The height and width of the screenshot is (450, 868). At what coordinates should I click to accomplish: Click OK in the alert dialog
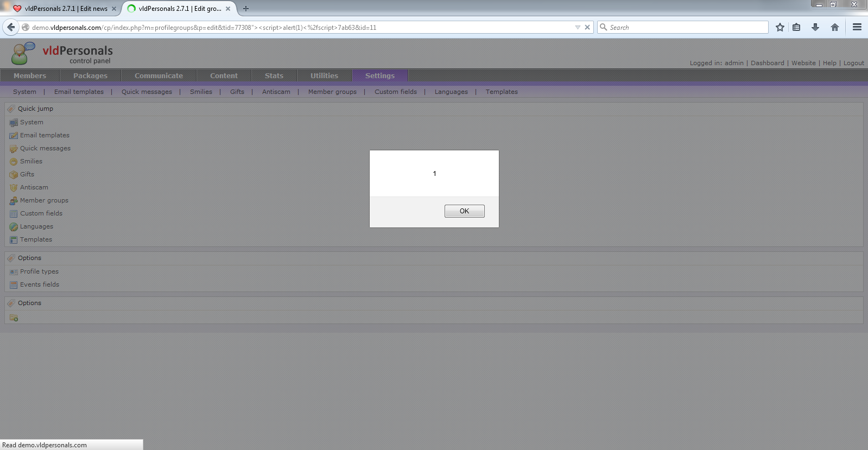pyautogui.click(x=464, y=211)
